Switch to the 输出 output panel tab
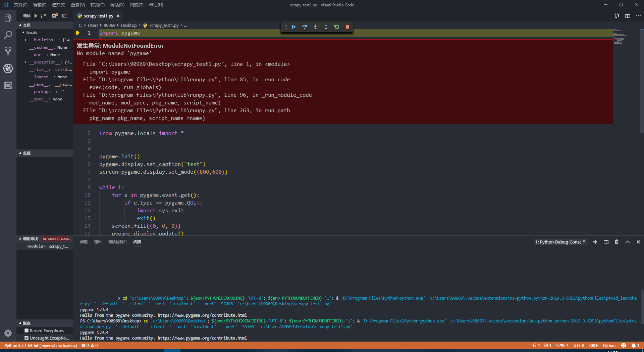644x352 pixels. click(x=98, y=242)
